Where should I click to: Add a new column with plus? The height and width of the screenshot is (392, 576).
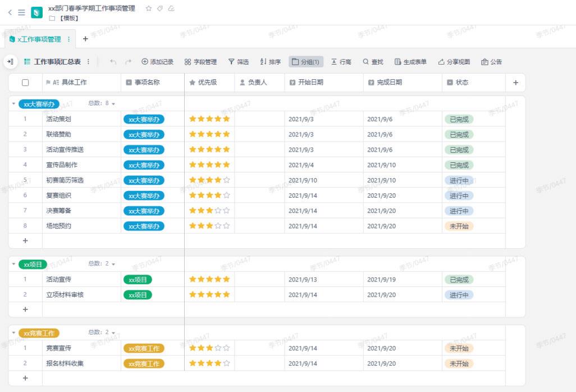coord(515,83)
